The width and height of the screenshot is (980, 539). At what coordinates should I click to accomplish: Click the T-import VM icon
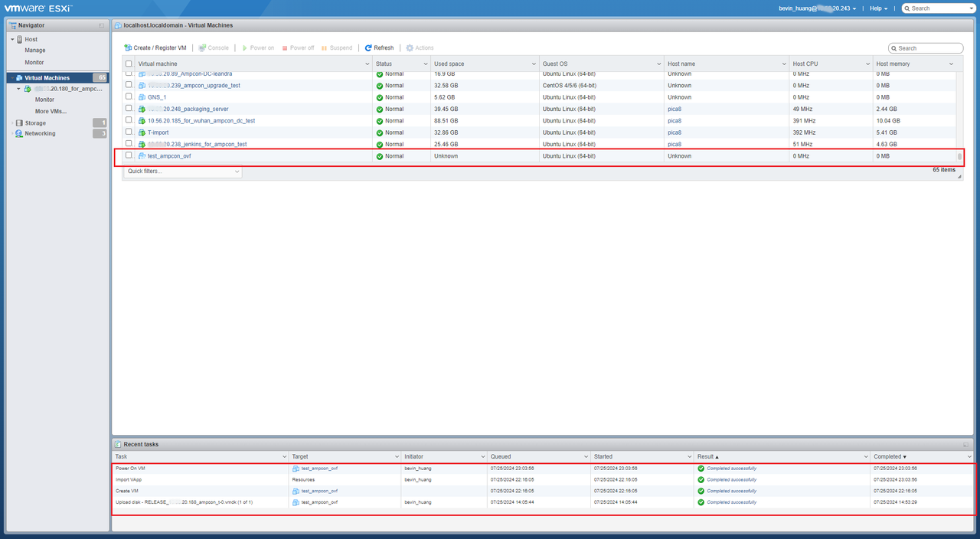pos(142,132)
